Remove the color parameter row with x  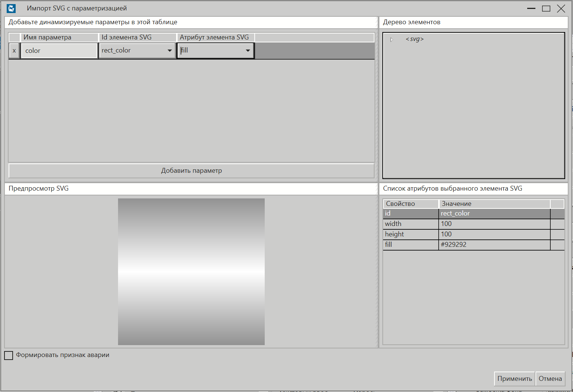14,51
